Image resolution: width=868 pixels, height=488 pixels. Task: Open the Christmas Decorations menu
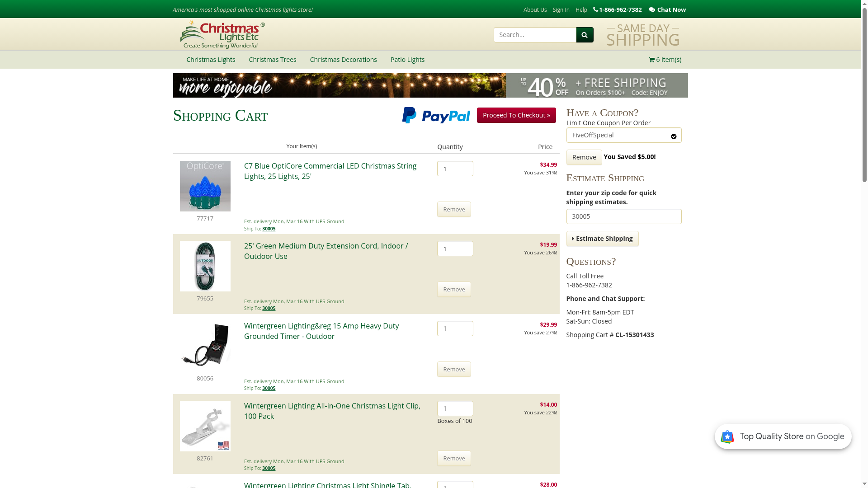coord(343,60)
